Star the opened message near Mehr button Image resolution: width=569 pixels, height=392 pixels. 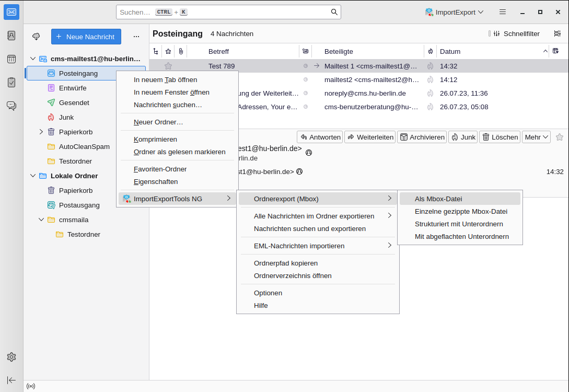click(x=560, y=136)
